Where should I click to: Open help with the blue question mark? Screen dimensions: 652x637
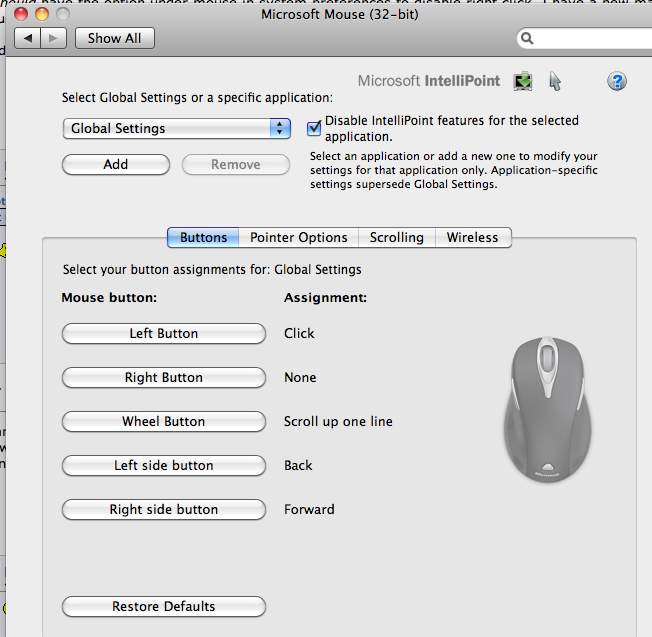point(617,81)
